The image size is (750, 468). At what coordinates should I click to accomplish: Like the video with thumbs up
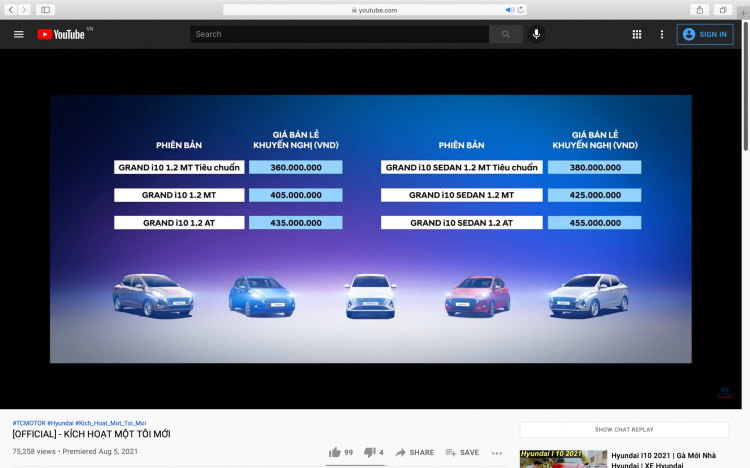tap(341, 452)
